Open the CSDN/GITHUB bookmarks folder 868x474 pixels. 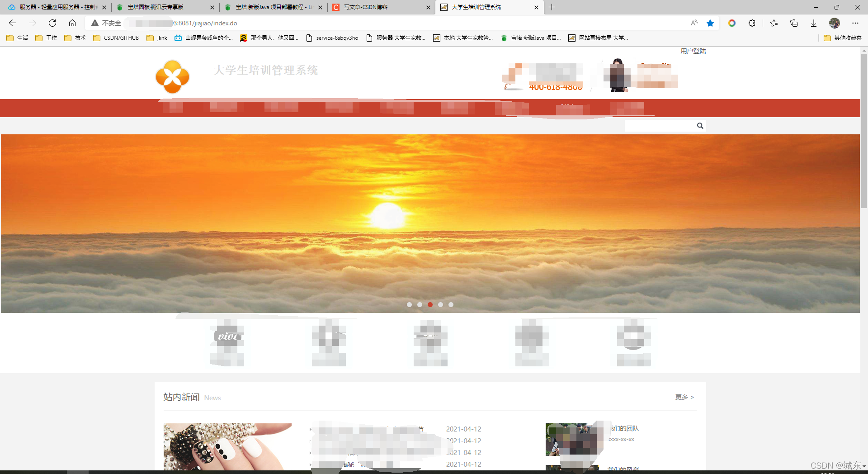coord(116,38)
